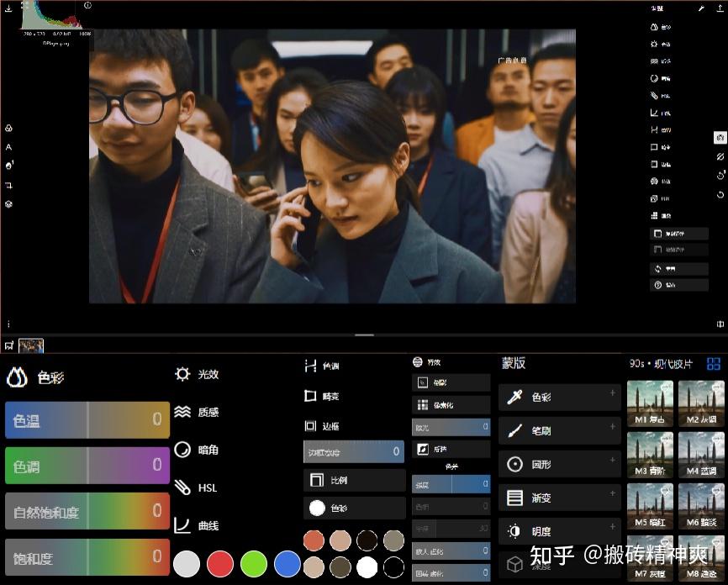Click the first effect button below the 特效 header

451,382
